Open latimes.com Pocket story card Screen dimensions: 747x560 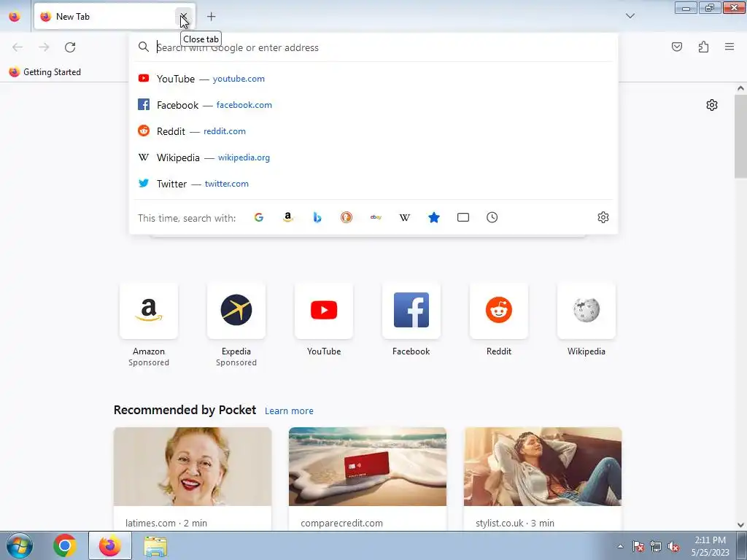193,479
